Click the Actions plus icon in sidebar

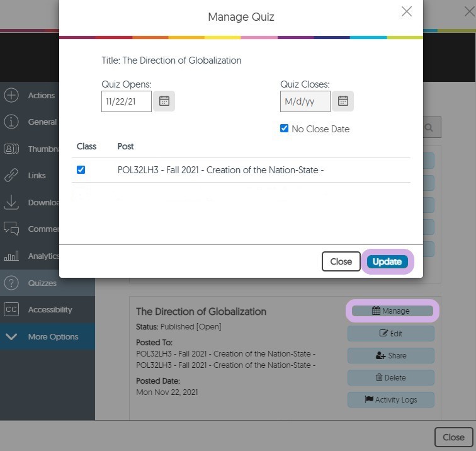click(11, 95)
